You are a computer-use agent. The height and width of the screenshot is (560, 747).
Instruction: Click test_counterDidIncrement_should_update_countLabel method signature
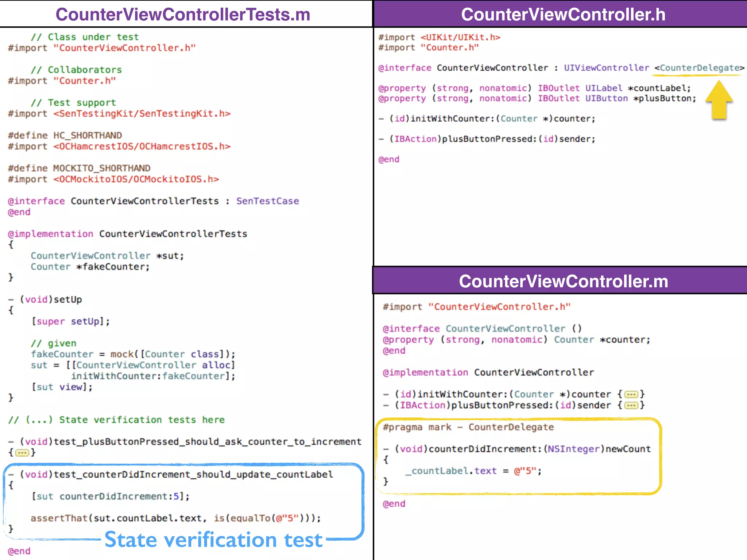tap(171, 475)
